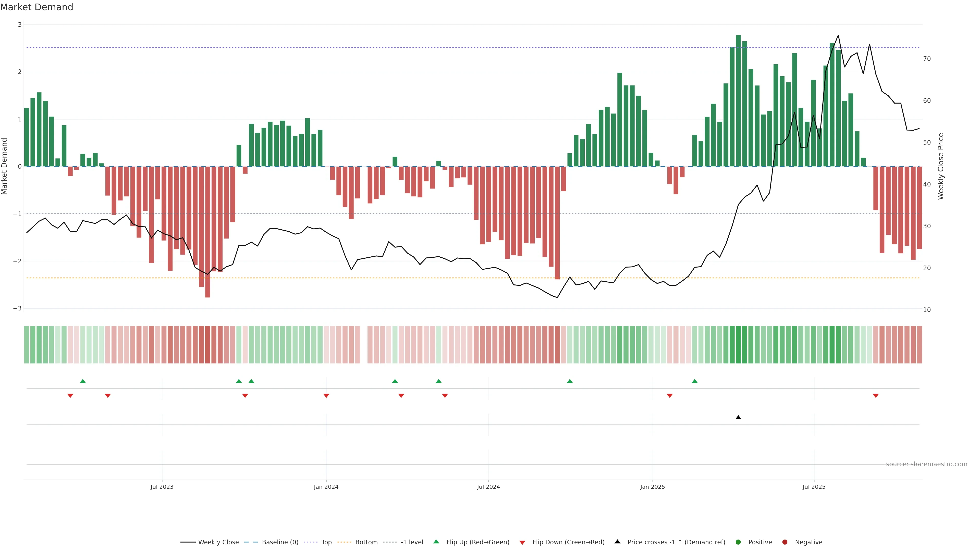This screenshot has width=980, height=551.
Task: Click the first green flip-up marker before Jul 2023
Action: [x=82, y=381]
